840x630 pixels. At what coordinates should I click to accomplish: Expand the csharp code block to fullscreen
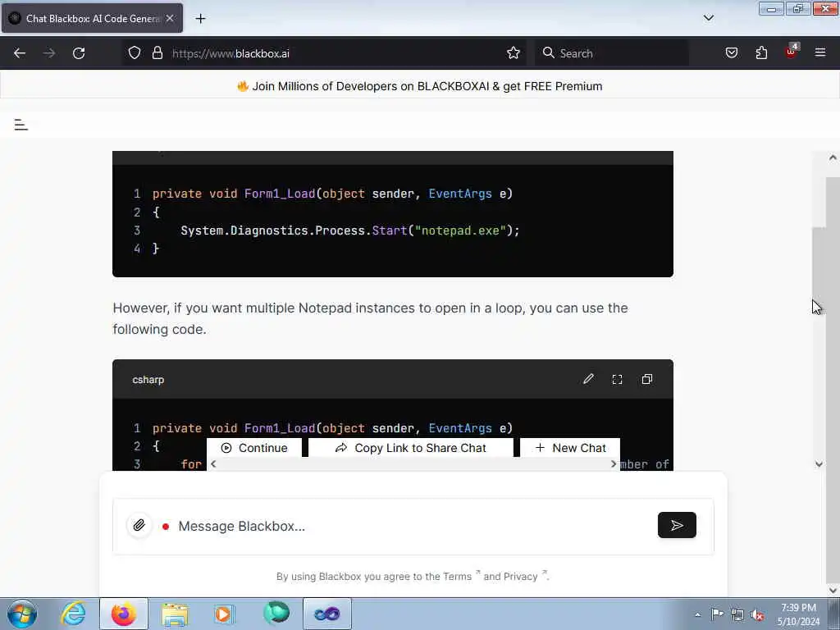point(617,379)
